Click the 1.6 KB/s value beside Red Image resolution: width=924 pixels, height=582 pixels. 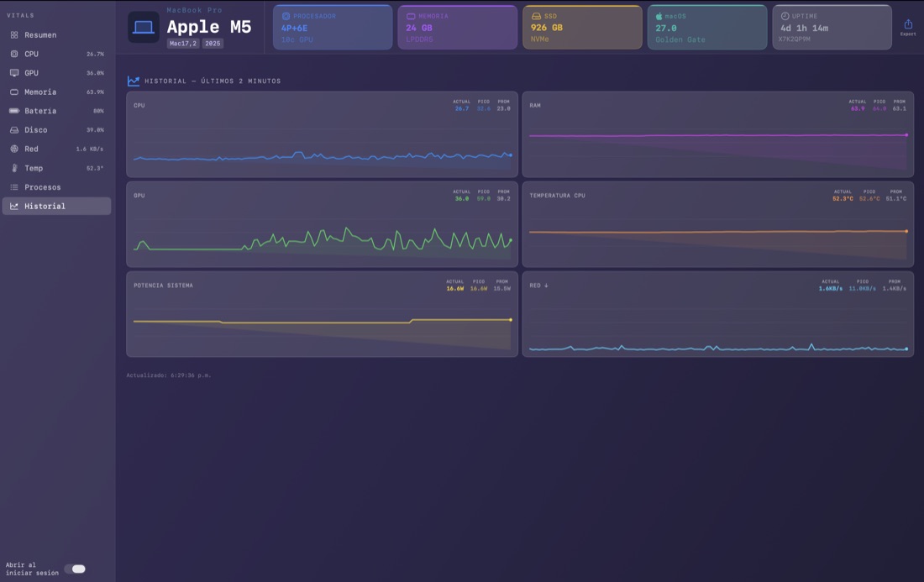tap(90, 149)
